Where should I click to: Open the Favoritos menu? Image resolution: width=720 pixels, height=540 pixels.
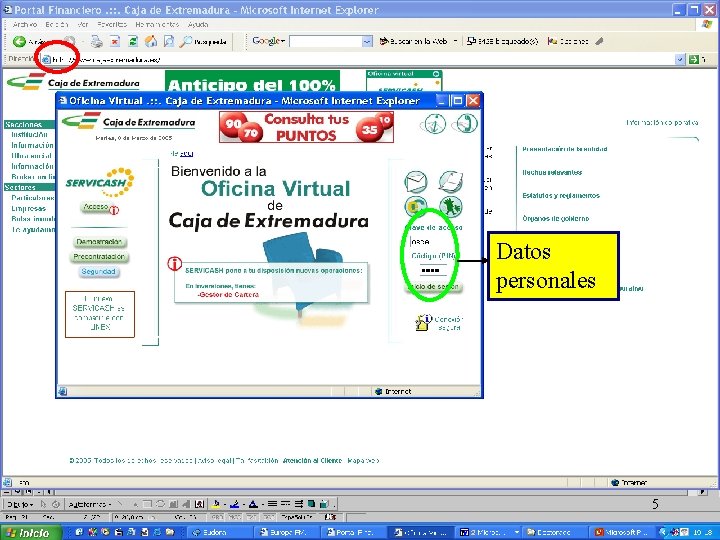click(x=112, y=24)
